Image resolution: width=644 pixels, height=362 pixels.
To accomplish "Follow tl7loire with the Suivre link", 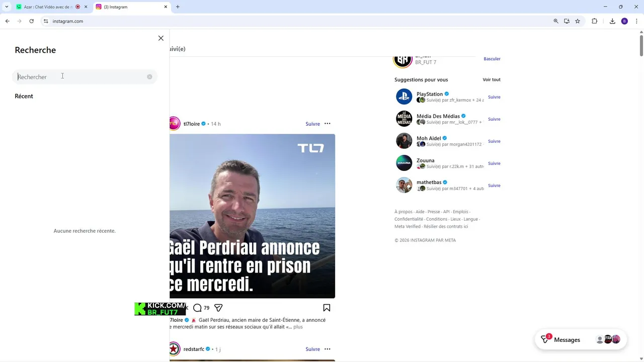I will [x=312, y=124].
